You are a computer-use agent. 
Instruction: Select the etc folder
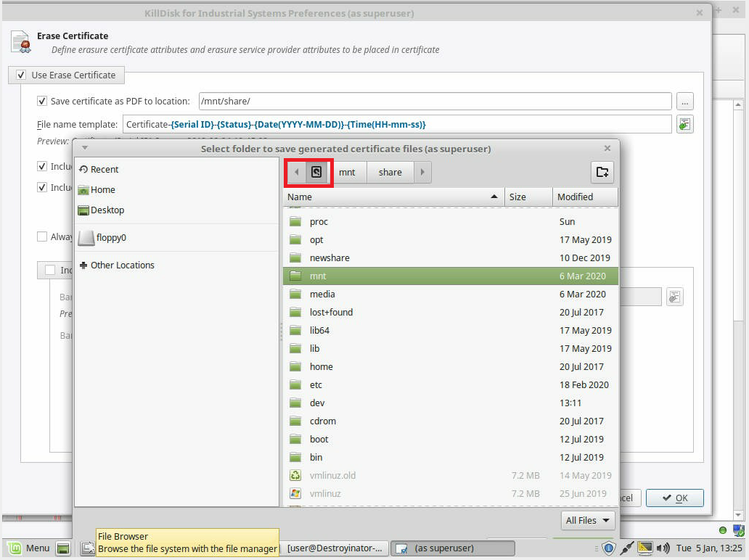(451, 384)
